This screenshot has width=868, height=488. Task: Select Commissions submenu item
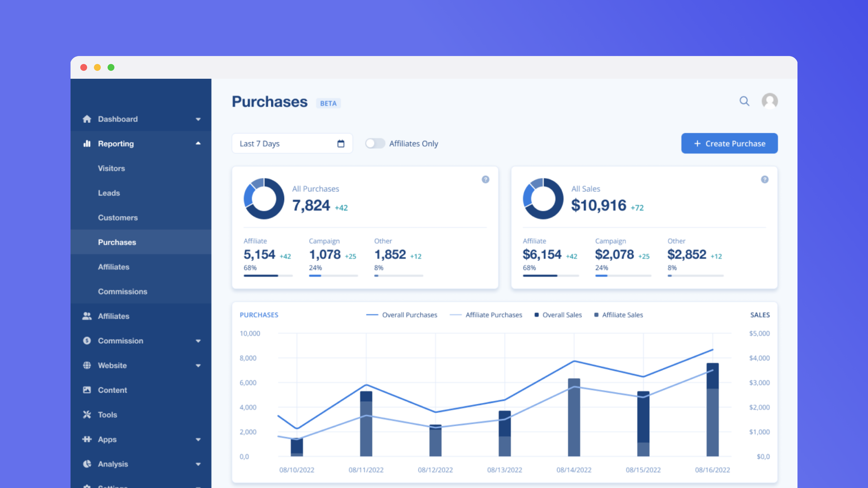click(122, 292)
